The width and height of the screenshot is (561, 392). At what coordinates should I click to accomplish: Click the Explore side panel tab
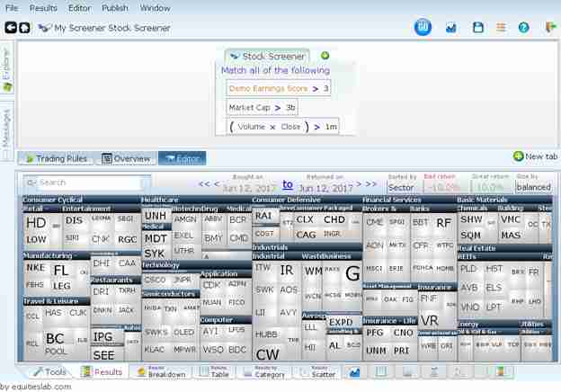coord(7,68)
